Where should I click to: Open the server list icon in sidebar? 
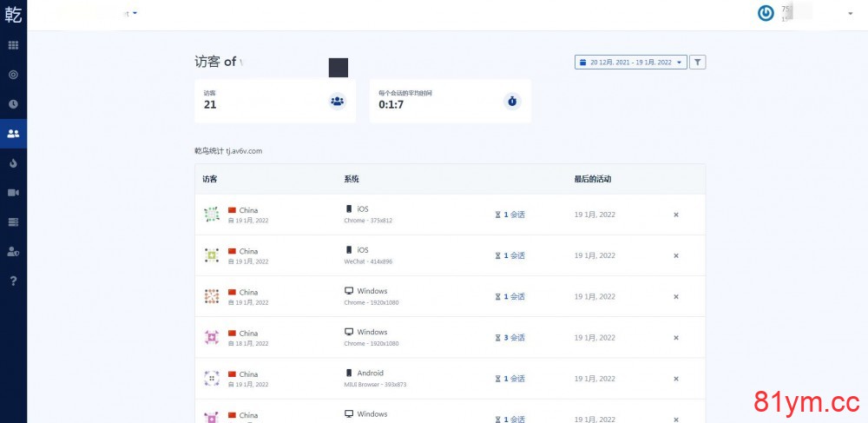click(13, 222)
